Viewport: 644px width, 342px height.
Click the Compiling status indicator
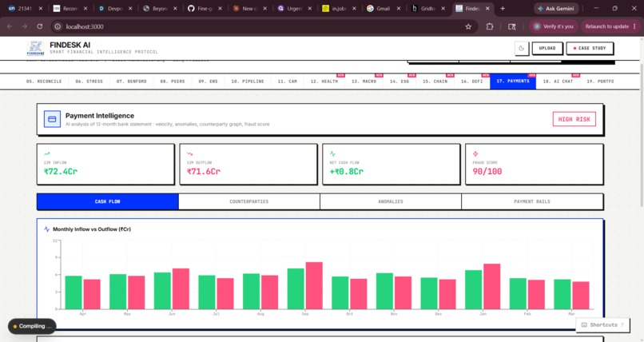tap(32, 326)
